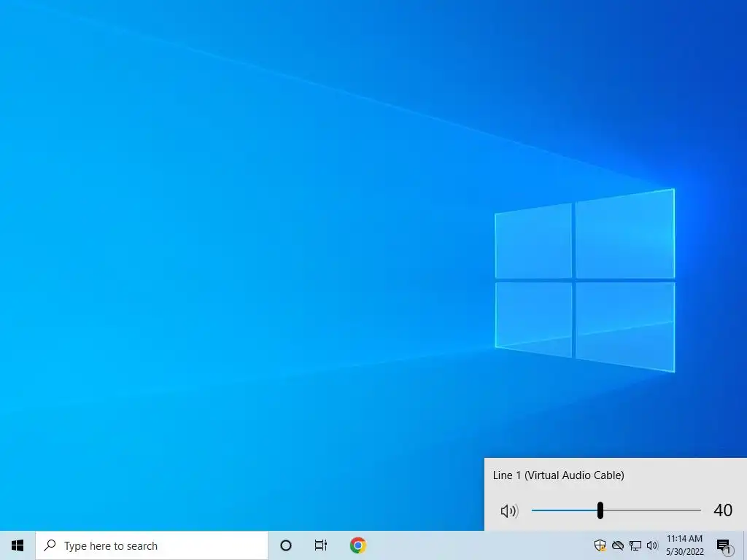Click the OneDrive cloud tray icon
Screen dimensions: 747x560
tap(618, 545)
